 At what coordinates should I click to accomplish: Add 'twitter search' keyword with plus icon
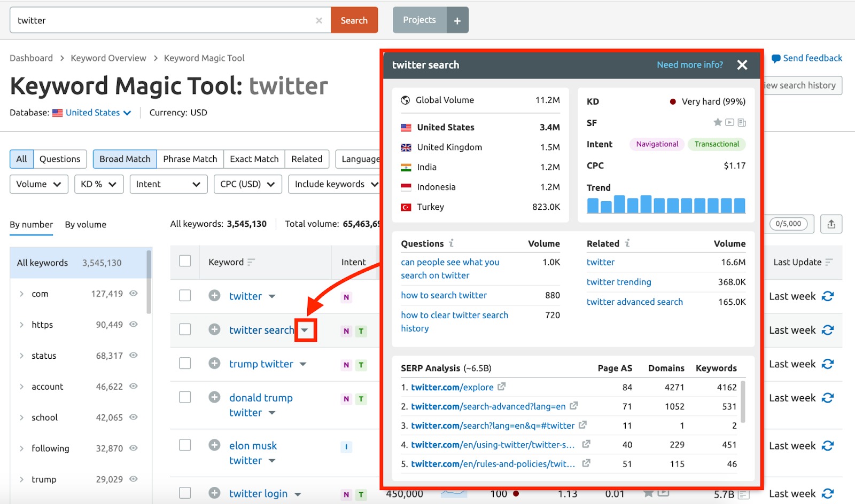coord(214,329)
